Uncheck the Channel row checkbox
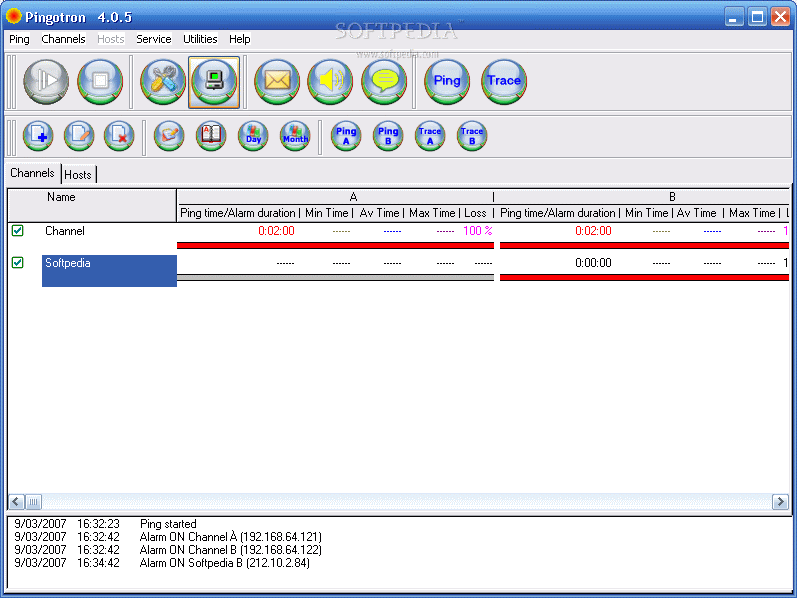Viewport: 797px width, 598px height. (18, 231)
